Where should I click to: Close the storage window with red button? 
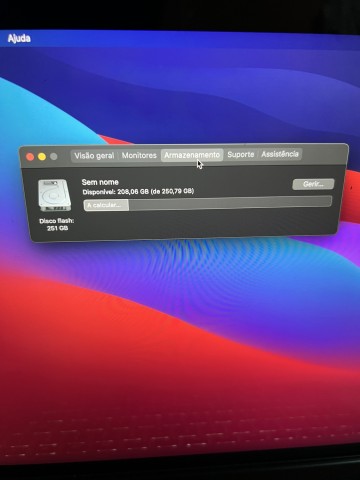pyautogui.click(x=30, y=157)
